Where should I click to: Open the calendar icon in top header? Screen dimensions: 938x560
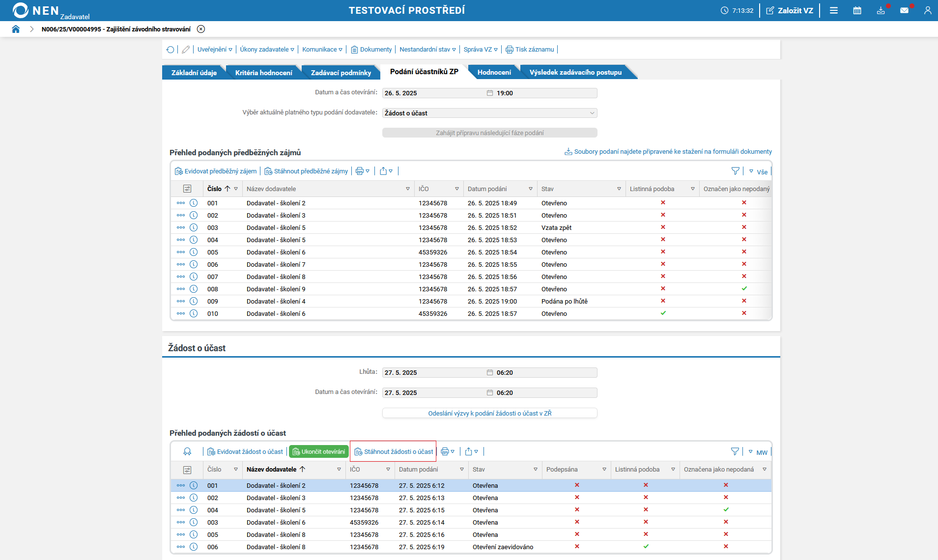click(857, 10)
